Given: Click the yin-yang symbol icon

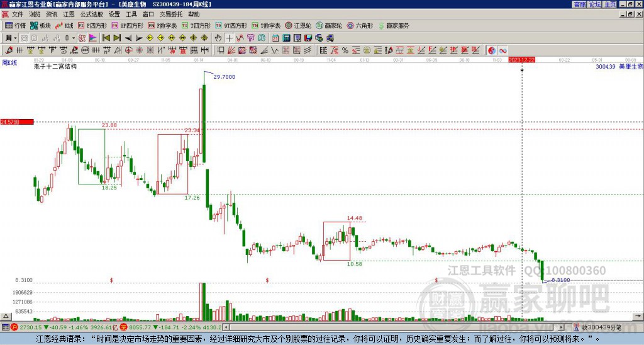Looking at the screenshot, I should tap(492, 50).
